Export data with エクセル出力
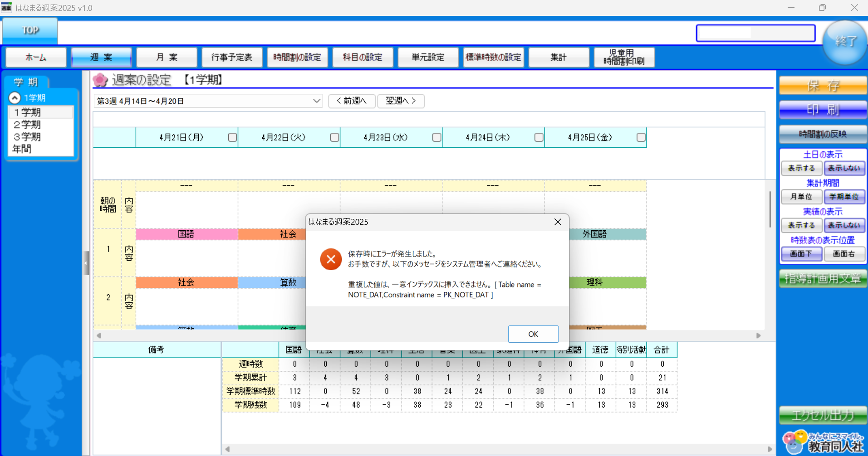868x456 pixels. (822, 415)
